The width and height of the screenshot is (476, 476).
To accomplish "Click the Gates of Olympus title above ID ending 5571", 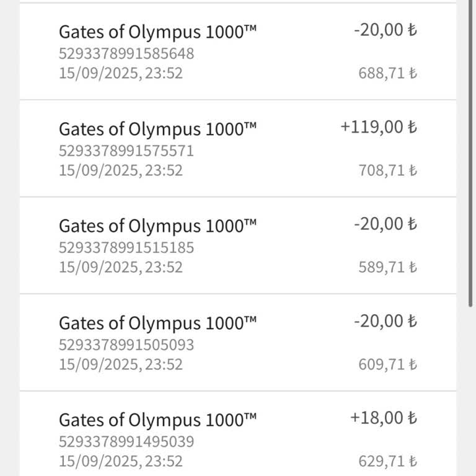I will point(157,130).
